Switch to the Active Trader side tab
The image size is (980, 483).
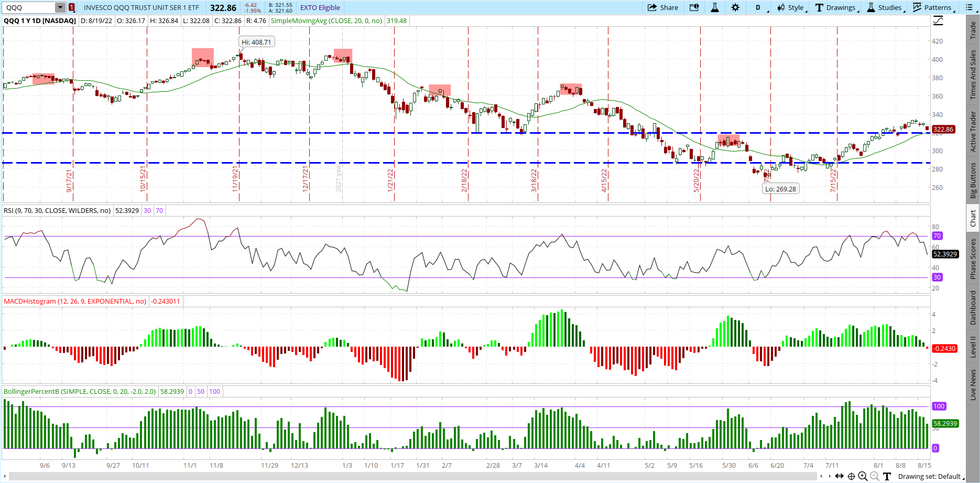[x=973, y=131]
